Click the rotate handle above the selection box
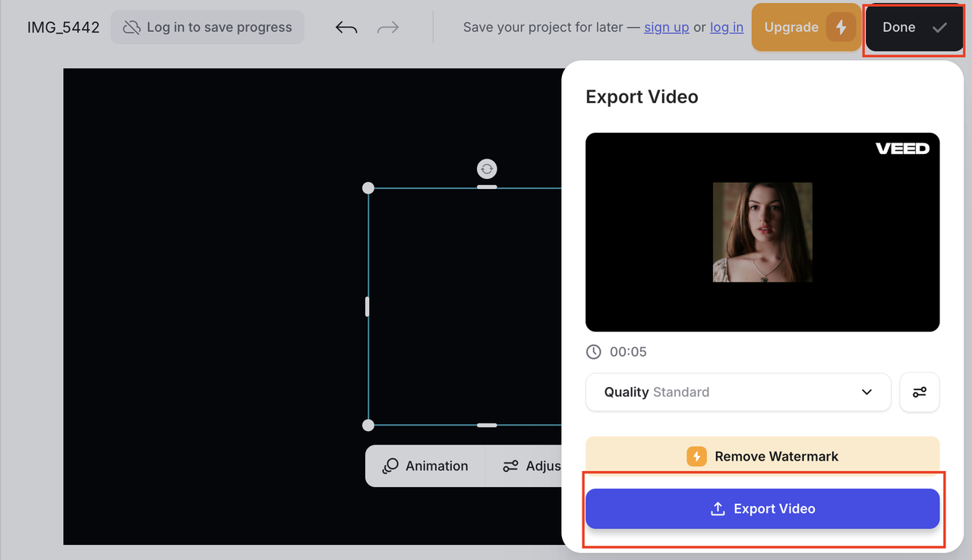Viewport: 972px width, 560px height. 487,168
